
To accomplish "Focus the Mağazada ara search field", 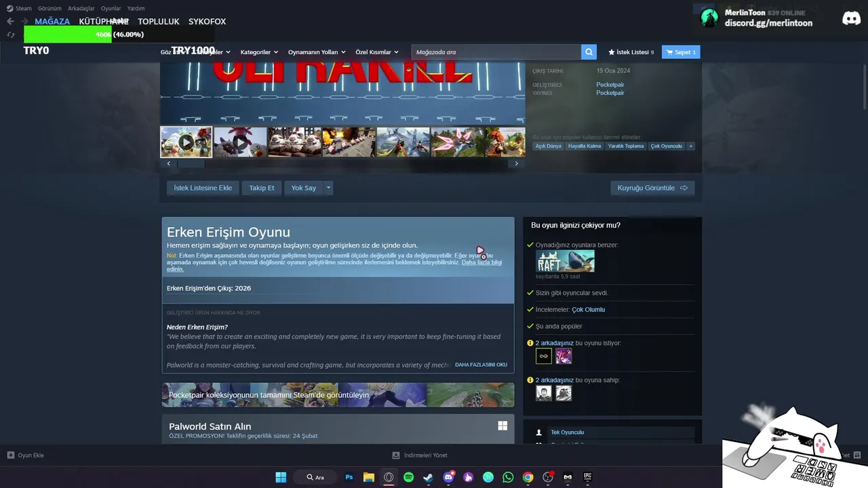I will click(496, 52).
